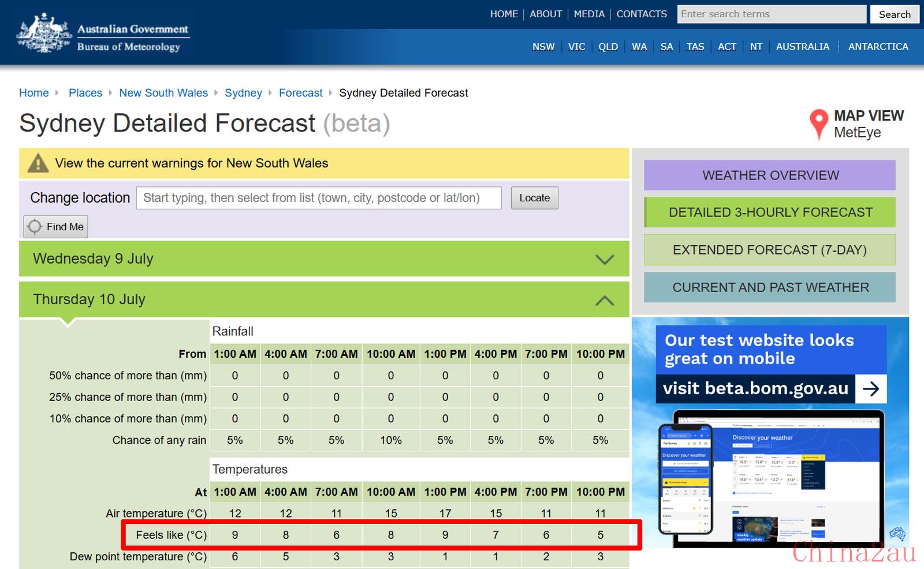Image resolution: width=924 pixels, height=569 pixels.
Task: Select VIC in the state navigation
Action: [x=576, y=47]
